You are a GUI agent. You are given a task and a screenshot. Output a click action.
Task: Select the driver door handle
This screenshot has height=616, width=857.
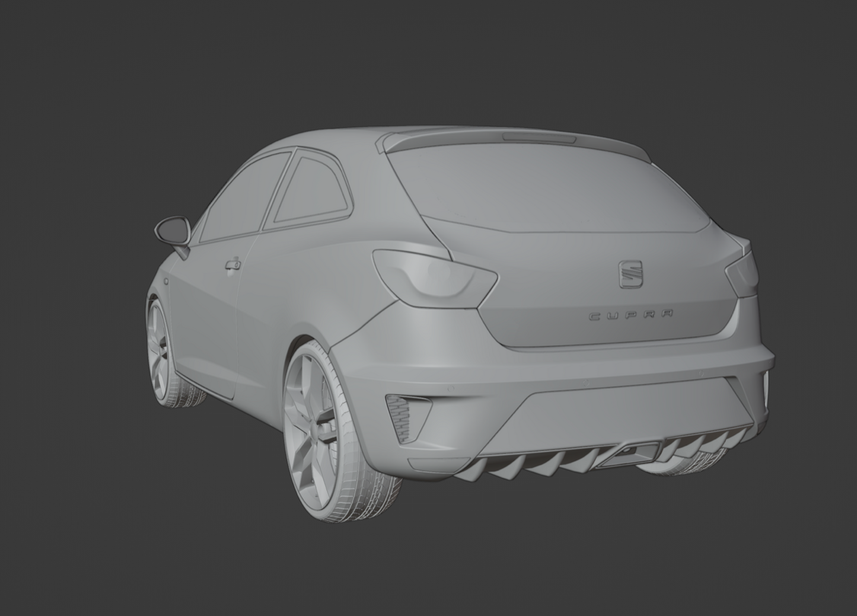232,264
